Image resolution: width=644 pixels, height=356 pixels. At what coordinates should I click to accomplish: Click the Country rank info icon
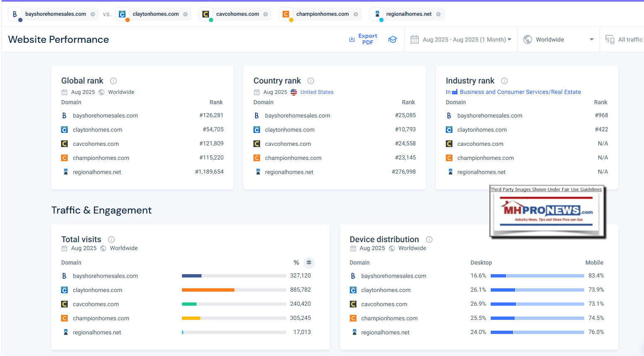311,81
